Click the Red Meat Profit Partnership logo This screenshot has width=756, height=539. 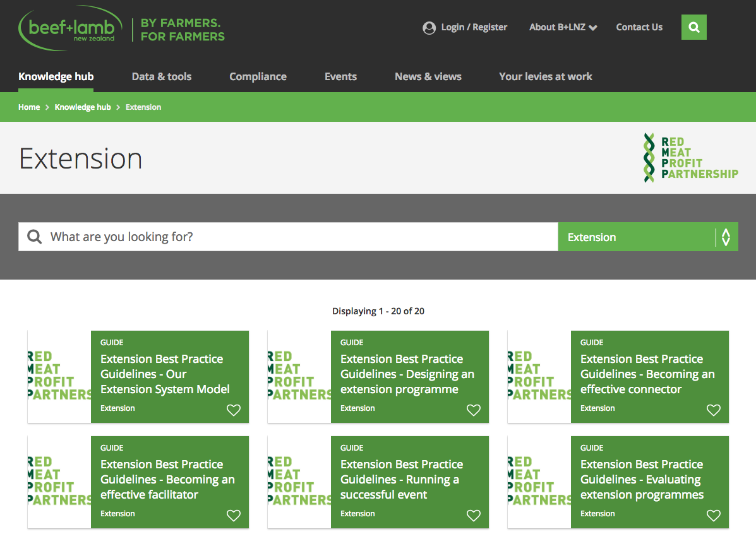(x=690, y=157)
